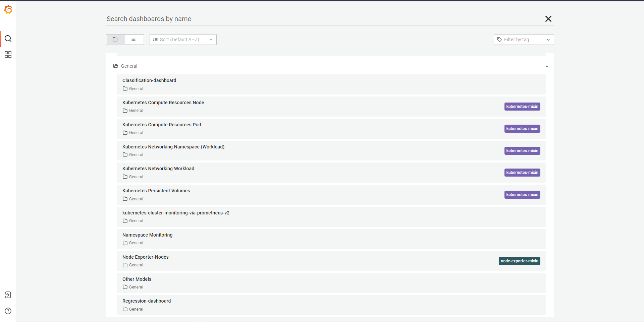This screenshot has width=644, height=322.
Task: Click the General folder header label
Action: pyautogui.click(x=129, y=66)
